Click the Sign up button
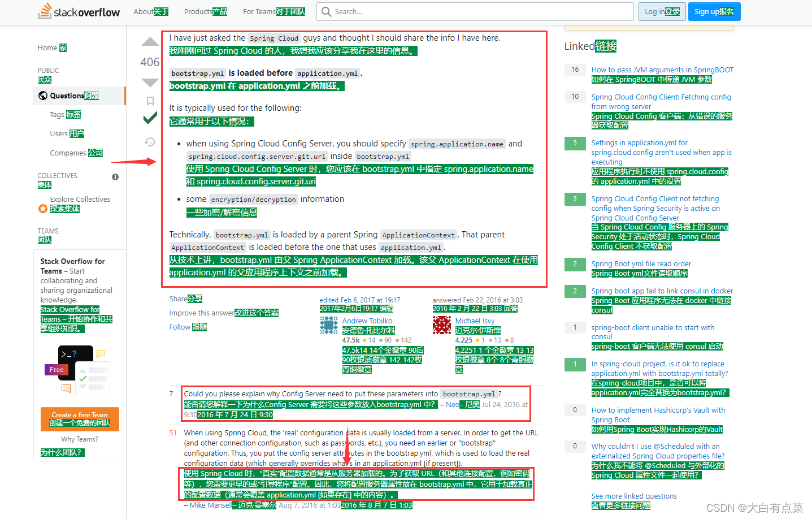Screen dimensions: 812x519 pos(714,11)
